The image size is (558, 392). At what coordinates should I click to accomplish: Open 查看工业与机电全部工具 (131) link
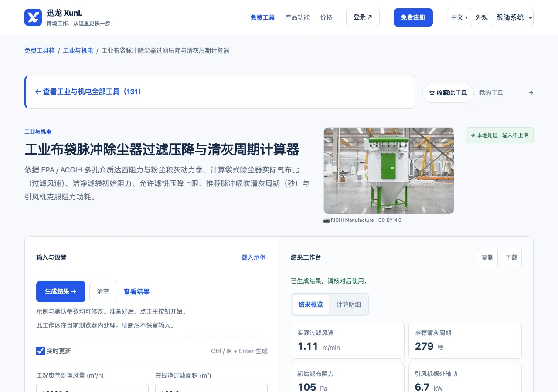point(88,92)
